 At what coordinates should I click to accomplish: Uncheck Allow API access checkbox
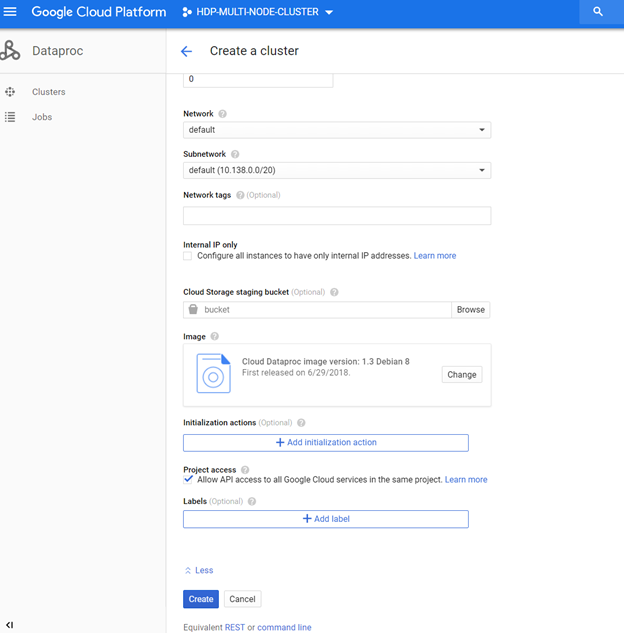click(188, 480)
